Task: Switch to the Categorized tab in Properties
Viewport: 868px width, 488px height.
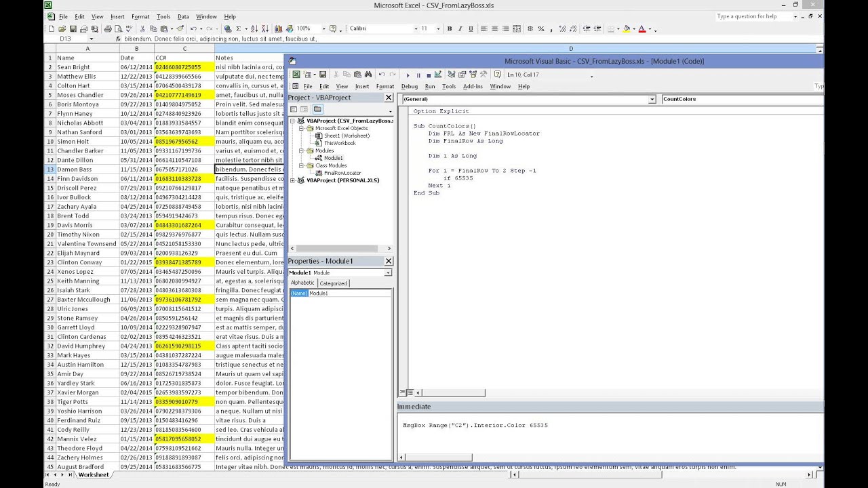Action: click(333, 283)
